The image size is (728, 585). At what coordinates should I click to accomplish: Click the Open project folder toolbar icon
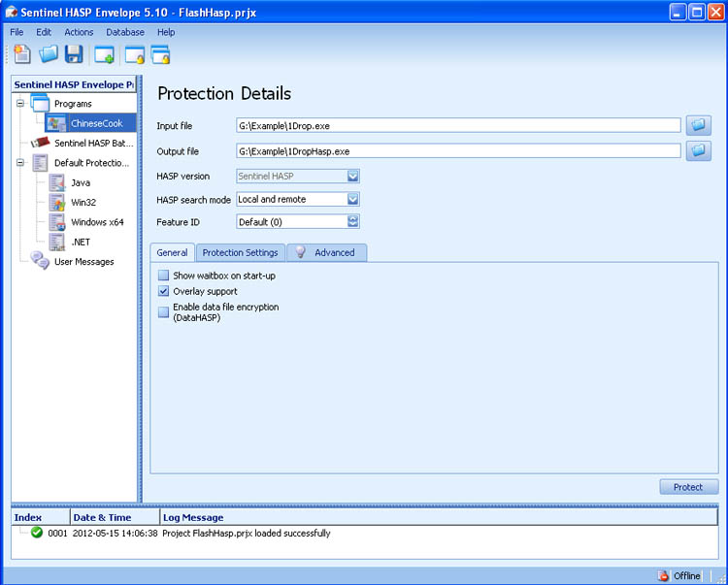pos(48,54)
